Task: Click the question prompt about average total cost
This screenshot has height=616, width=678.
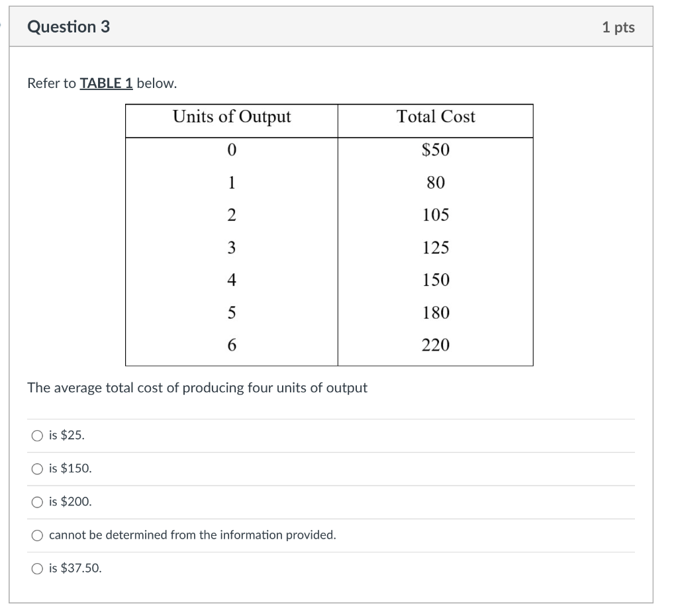Action: pyautogui.click(x=197, y=388)
